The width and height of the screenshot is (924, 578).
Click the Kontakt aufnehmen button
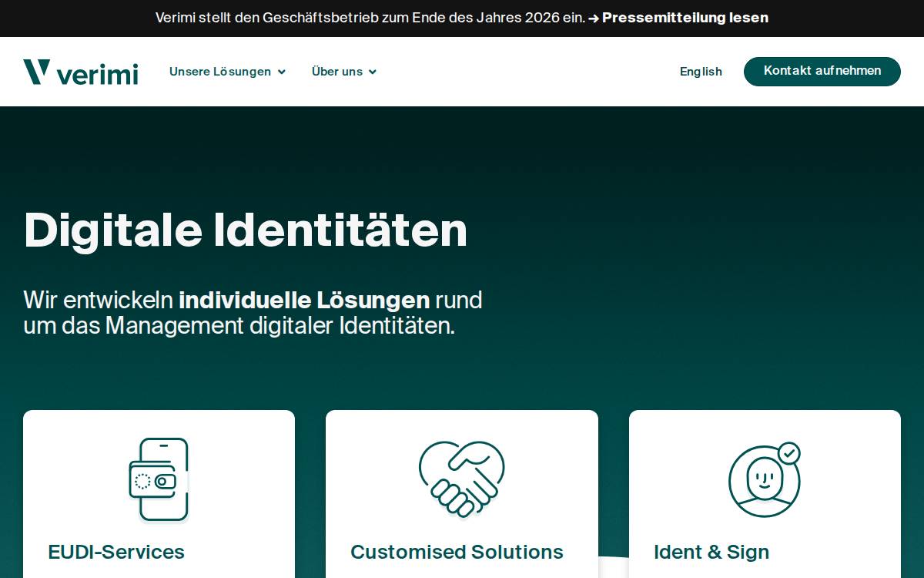pos(822,71)
